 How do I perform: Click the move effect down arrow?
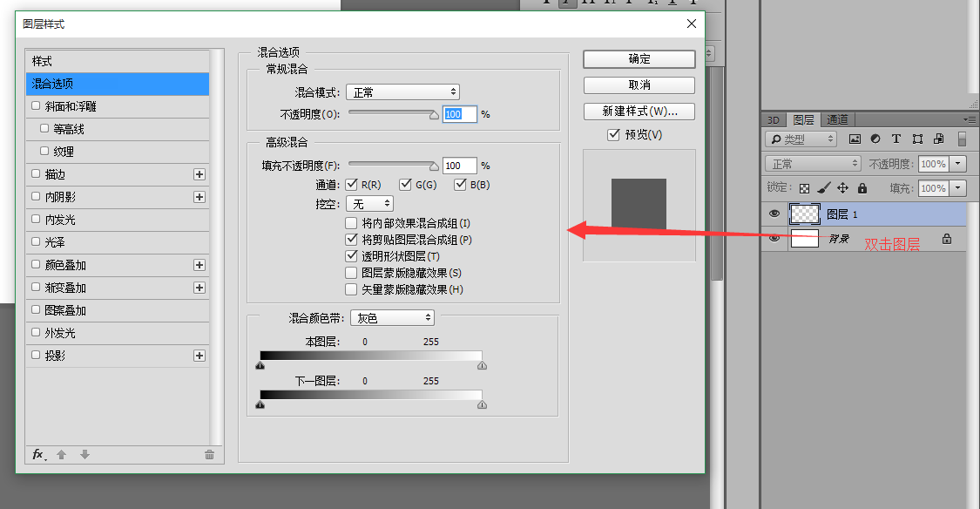pyautogui.click(x=84, y=455)
